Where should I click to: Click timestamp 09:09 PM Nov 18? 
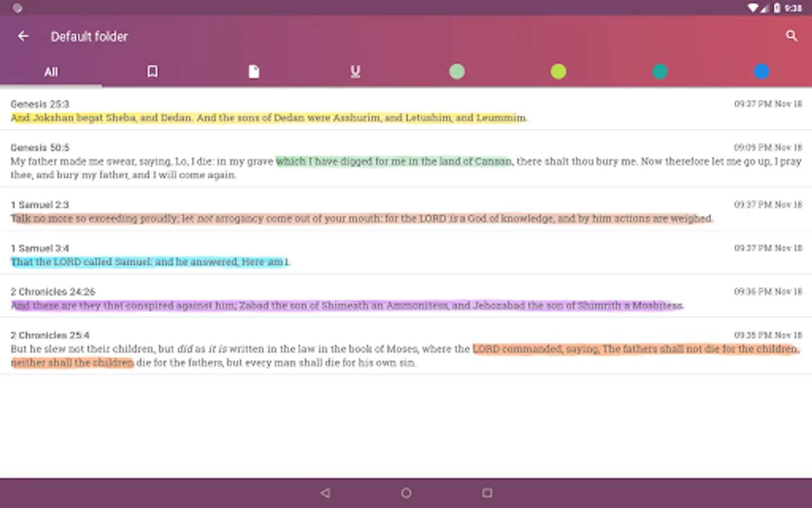click(767, 147)
